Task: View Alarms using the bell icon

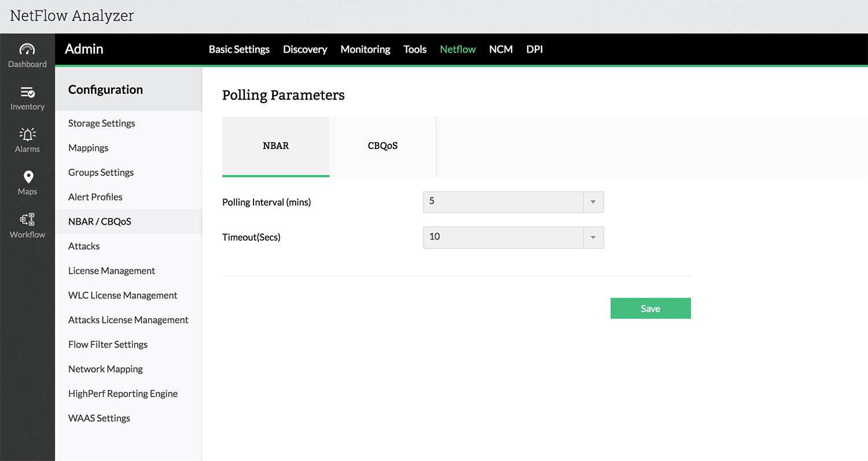Action: [x=27, y=139]
